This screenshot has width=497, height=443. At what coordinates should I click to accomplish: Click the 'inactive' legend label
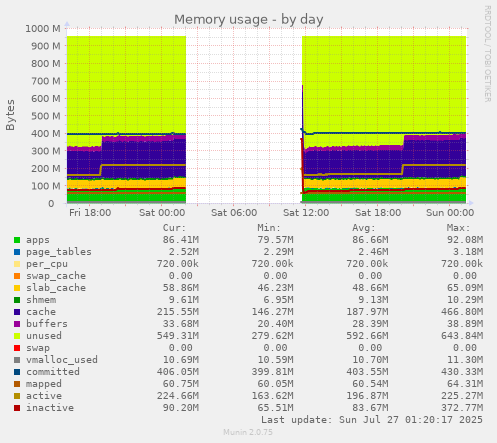(x=50, y=408)
